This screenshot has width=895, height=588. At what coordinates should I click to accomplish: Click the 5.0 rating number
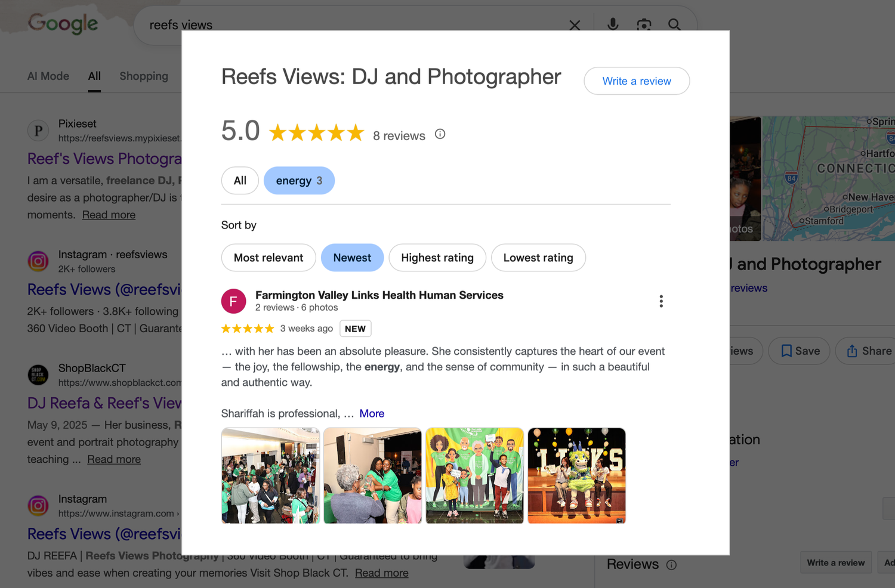(x=240, y=131)
